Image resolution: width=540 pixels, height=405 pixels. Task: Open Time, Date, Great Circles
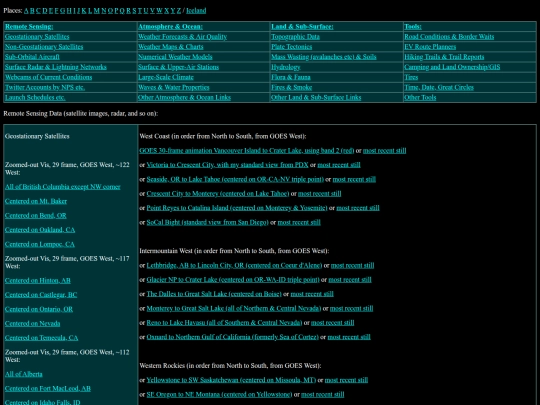(439, 87)
